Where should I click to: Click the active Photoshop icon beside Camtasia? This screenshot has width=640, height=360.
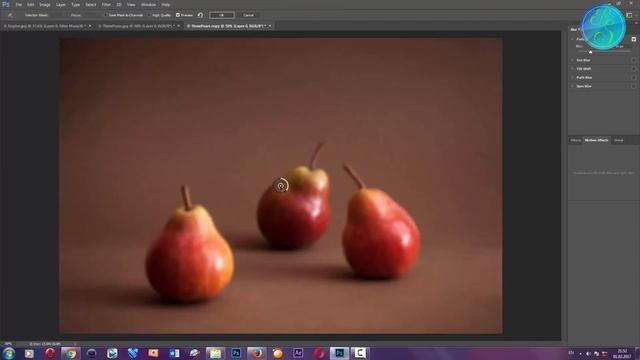click(339, 353)
